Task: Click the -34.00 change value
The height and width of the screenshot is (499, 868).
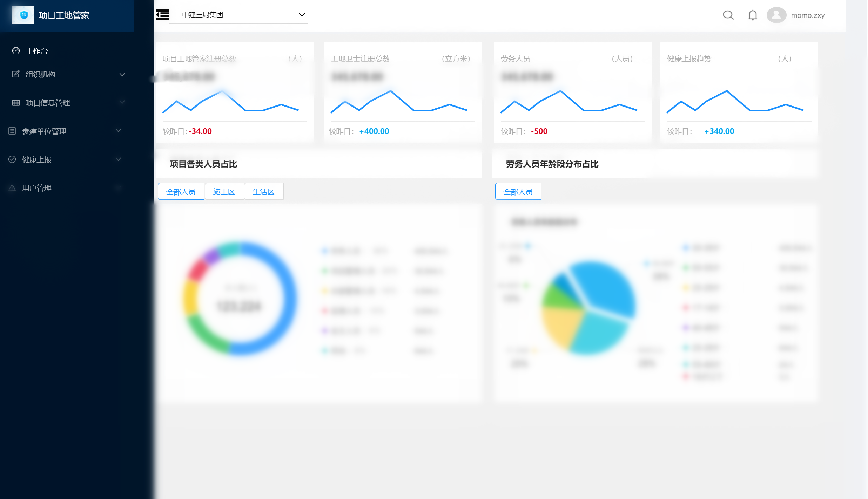Action: click(200, 131)
